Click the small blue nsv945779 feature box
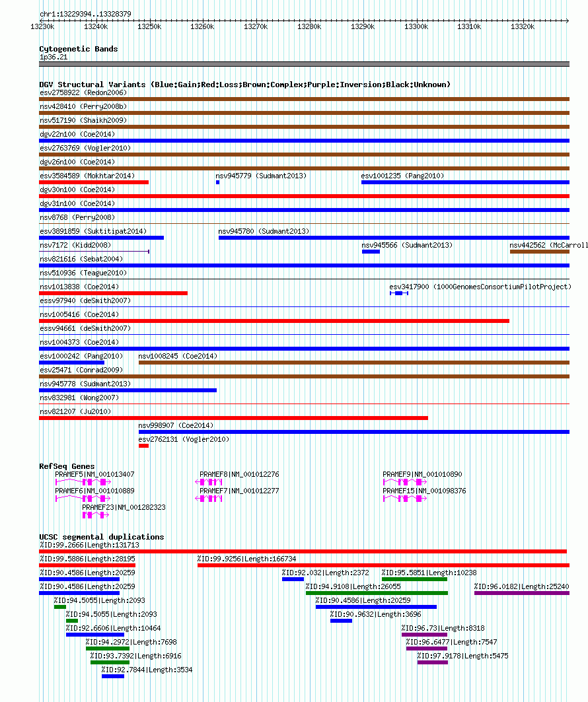Image resolution: width=588 pixels, height=702 pixels. pos(217,182)
